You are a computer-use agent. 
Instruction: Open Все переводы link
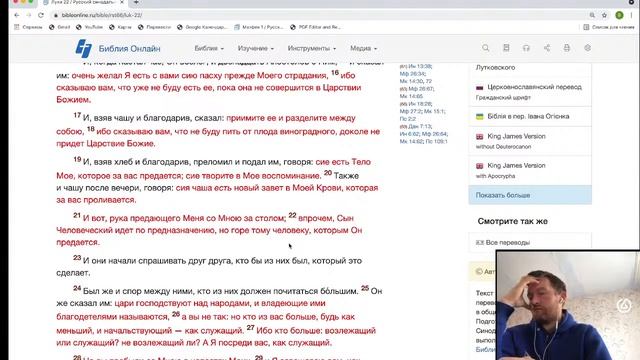coord(507,242)
